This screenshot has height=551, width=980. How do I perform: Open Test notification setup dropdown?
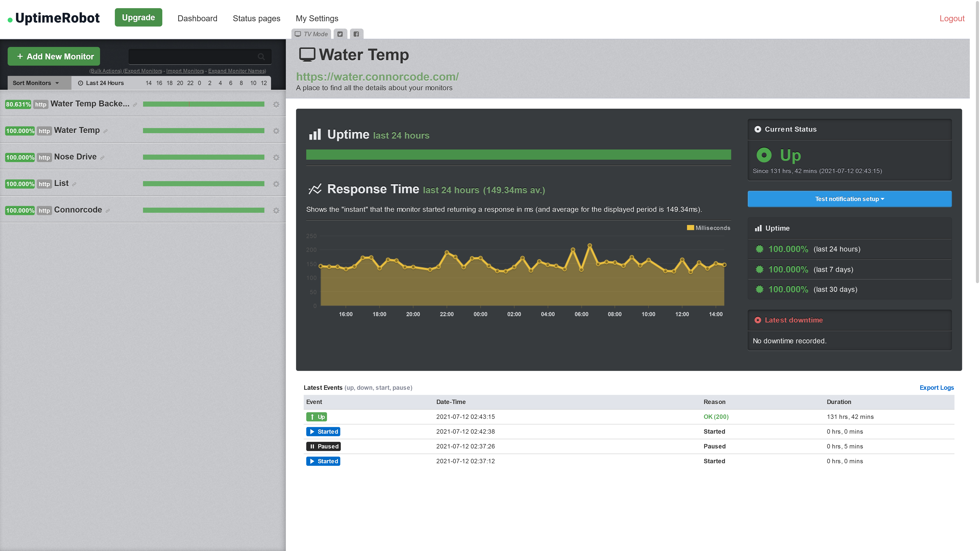[x=849, y=199]
